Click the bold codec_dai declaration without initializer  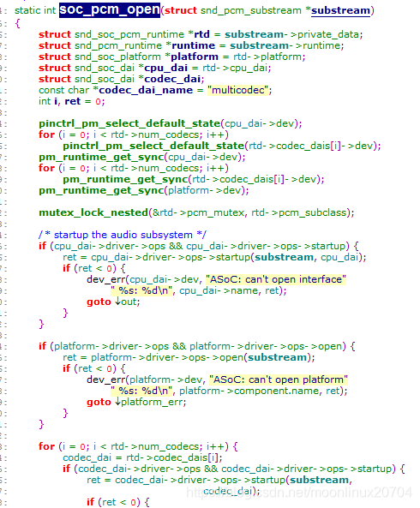click(172, 79)
